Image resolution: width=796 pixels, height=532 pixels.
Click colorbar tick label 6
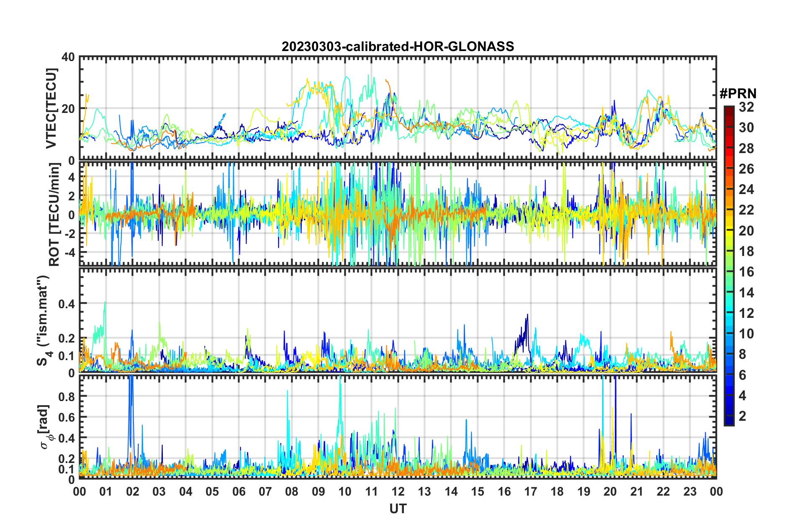(x=742, y=375)
